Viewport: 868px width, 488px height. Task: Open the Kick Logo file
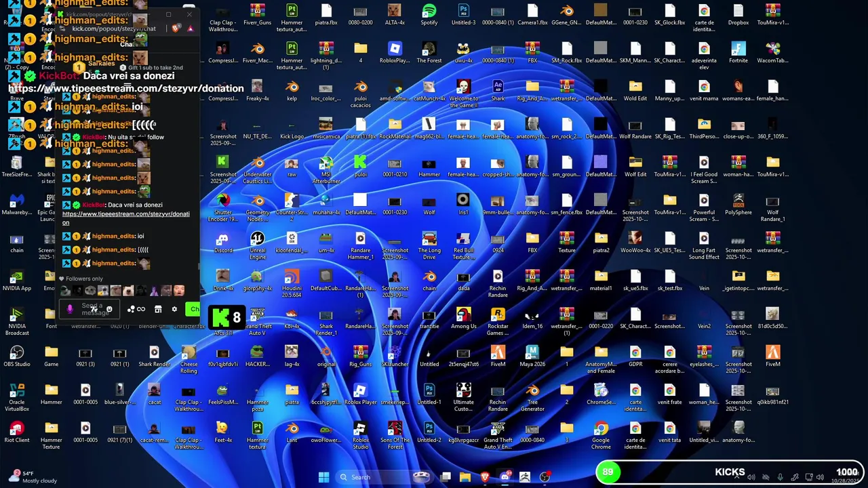click(292, 129)
